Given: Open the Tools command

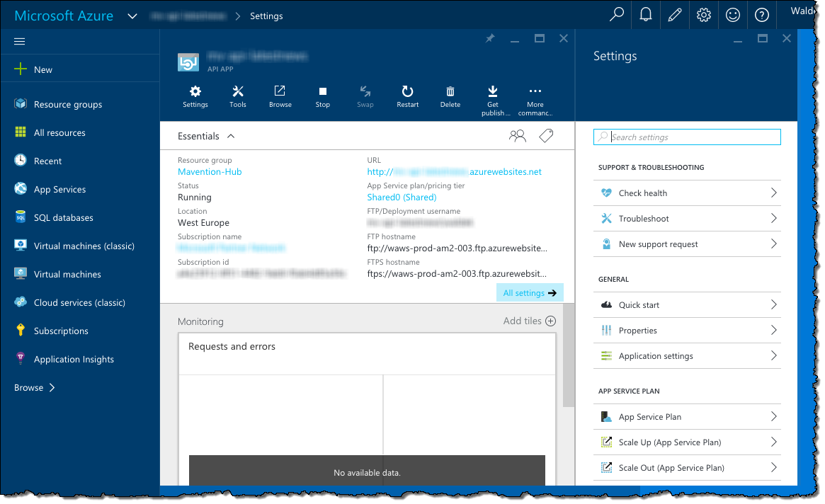Looking at the screenshot, I should point(238,97).
